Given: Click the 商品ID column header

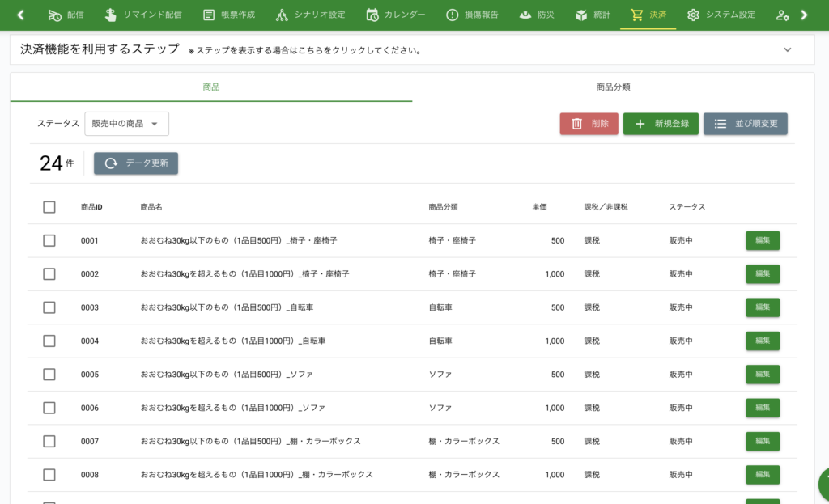Looking at the screenshot, I should pyautogui.click(x=91, y=207).
